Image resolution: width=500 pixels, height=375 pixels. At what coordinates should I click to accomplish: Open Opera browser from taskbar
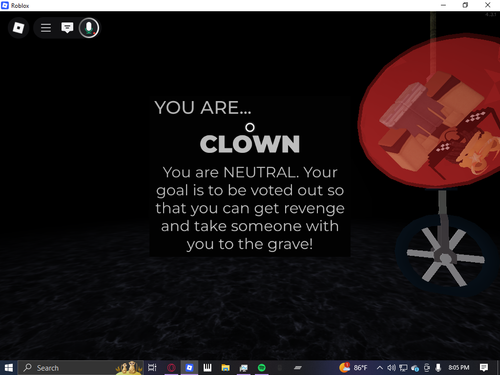pos(171,368)
